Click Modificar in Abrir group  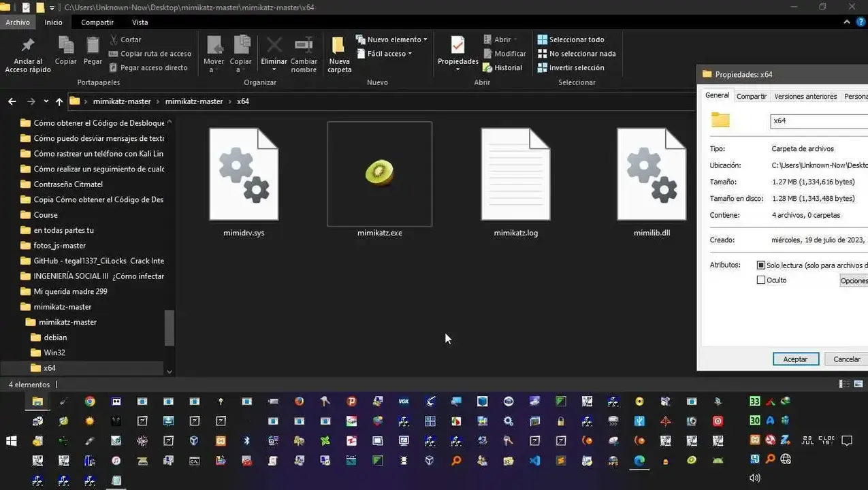click(x=504, y=54)
